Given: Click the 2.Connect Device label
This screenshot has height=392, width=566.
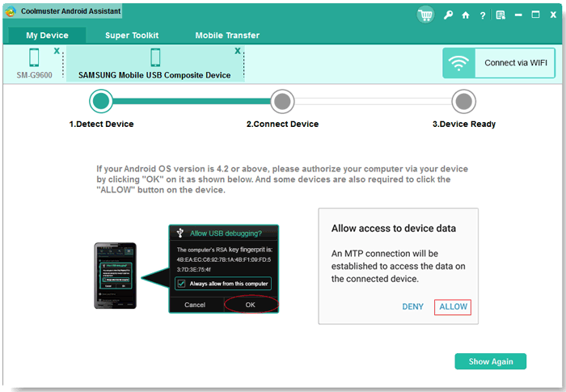Looking at the screenshot, I should point(282,124).
